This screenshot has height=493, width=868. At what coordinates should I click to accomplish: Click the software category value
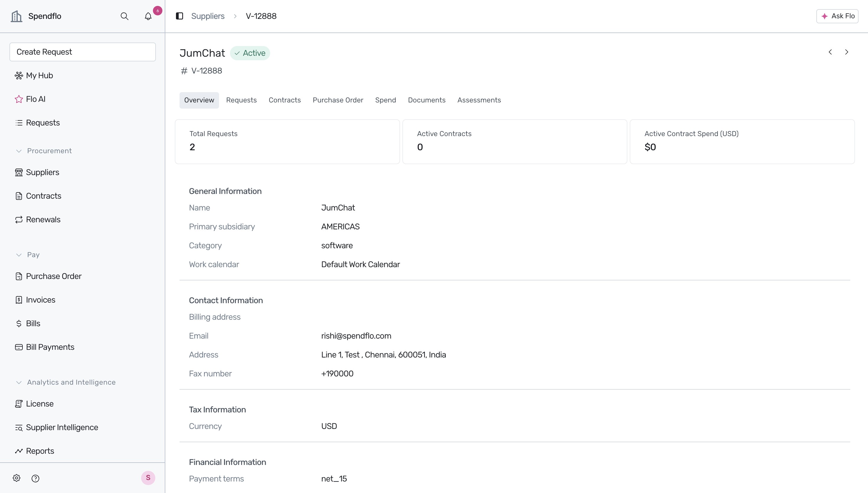click(337, 246)
